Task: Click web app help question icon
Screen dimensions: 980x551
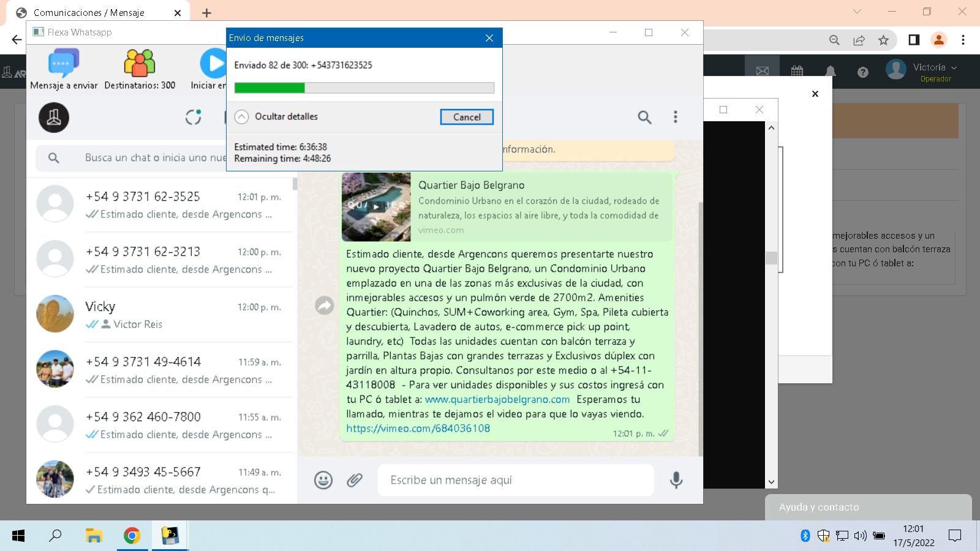Action: [863, 72]
